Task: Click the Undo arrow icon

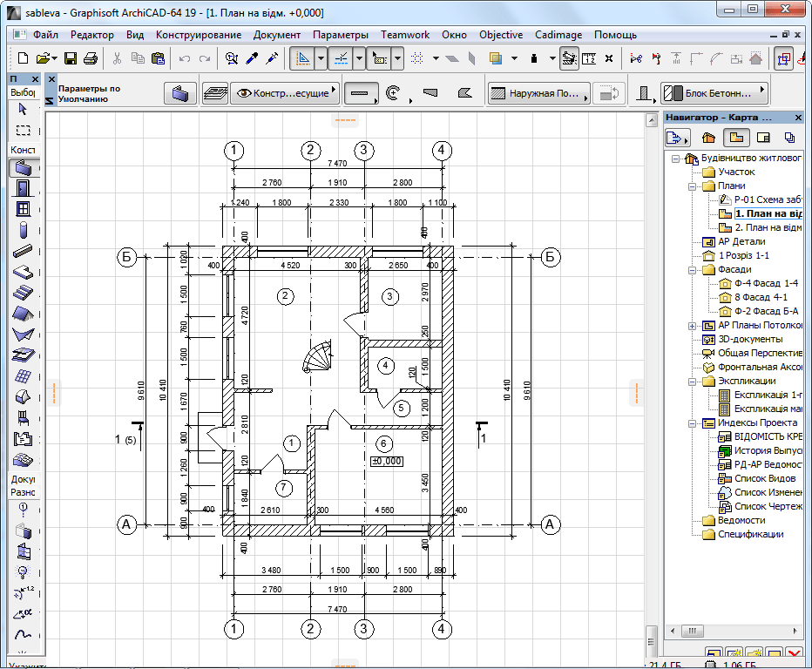Action: coord(185,58)
